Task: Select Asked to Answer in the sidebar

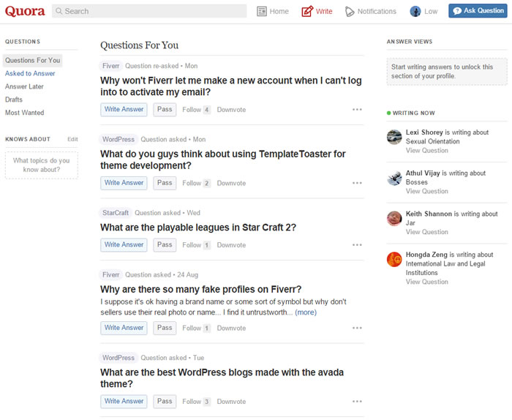Action: [30, 73]
